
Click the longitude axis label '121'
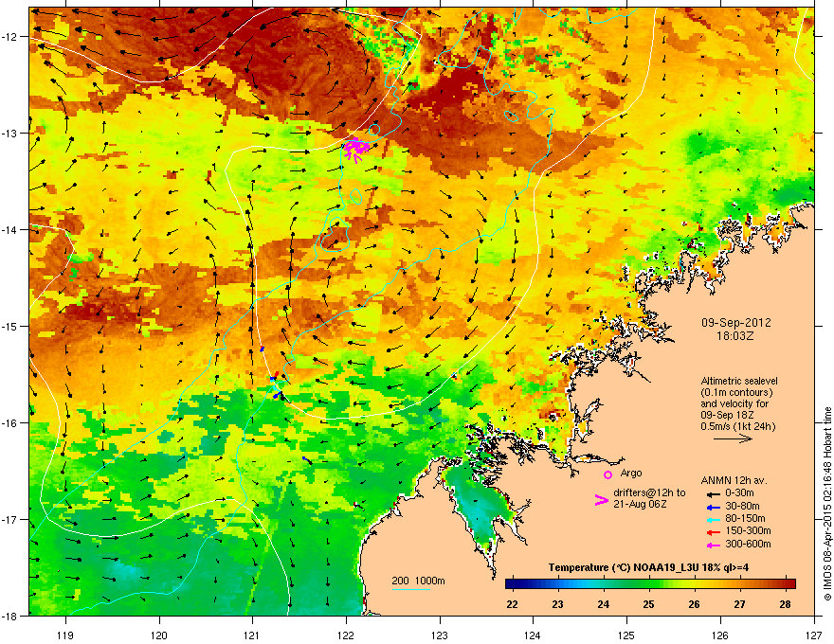pyautogui.click(x=252, y=635)
